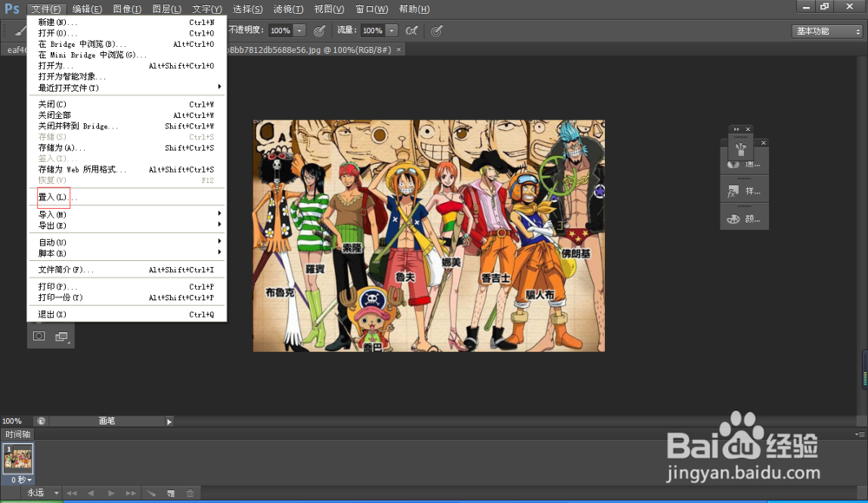Viewport: 868px width, 503px height.
Task: Click the Ps application logo
Action: click(x=12, y=9)
